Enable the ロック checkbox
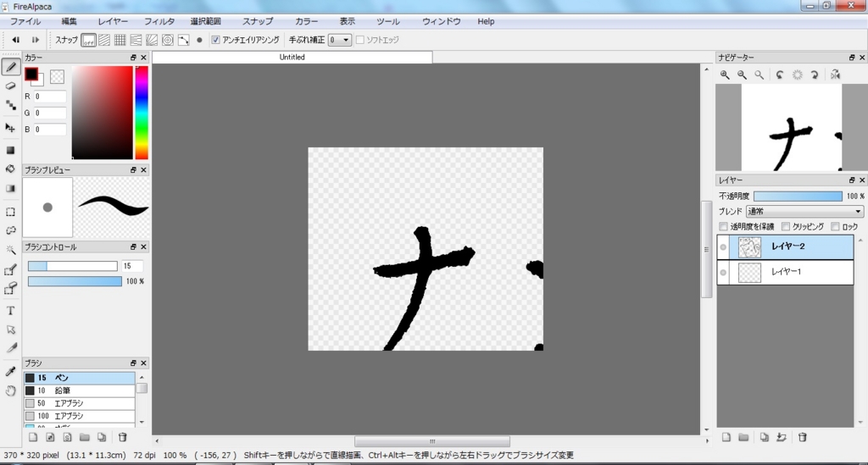Image resolution: width=868 pixels, height=465 pixels. (x=835, y=227)
